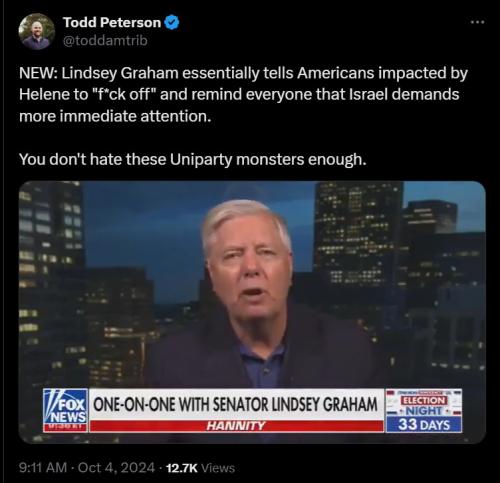The image size is (500, 483).
Task: Click the One-on-One with Senator Lindsey Graham chyron
Action: 236,404
